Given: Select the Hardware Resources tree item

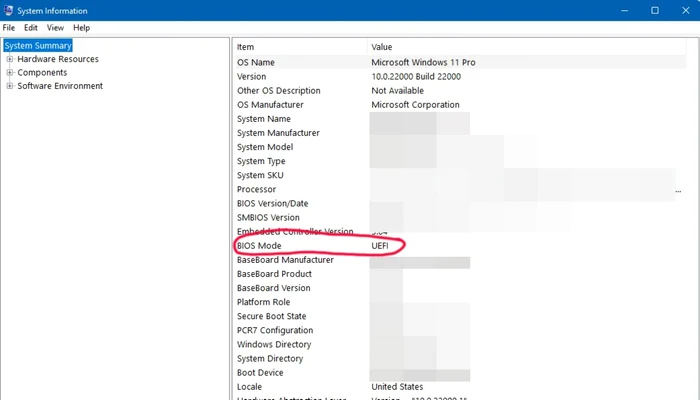Looking at the screenshot, I should coord(58,59).
